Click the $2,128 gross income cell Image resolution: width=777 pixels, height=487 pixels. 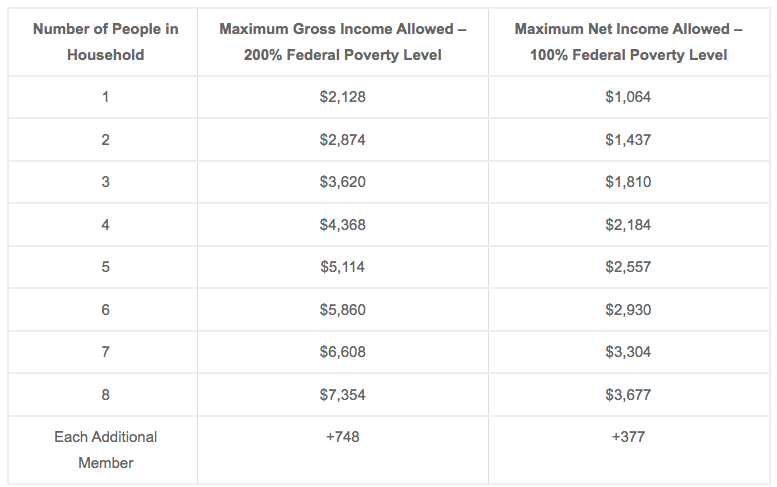coord(342,97)
